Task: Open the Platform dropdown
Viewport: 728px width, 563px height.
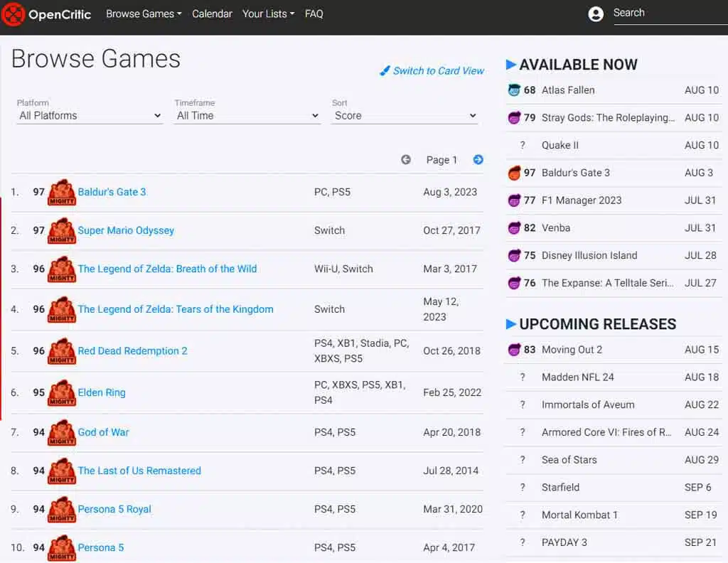Action: coord(90,116)
